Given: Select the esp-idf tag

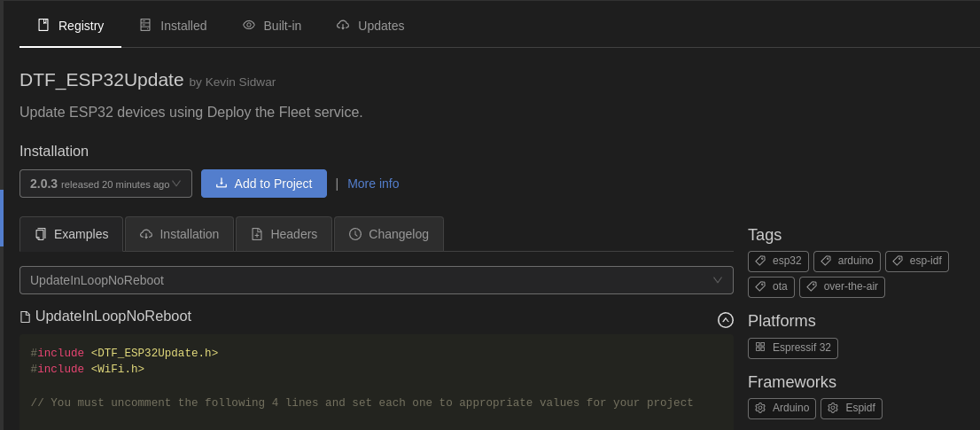Looking at the screenshot, I should pyautogui.click(x=917, y=262).
